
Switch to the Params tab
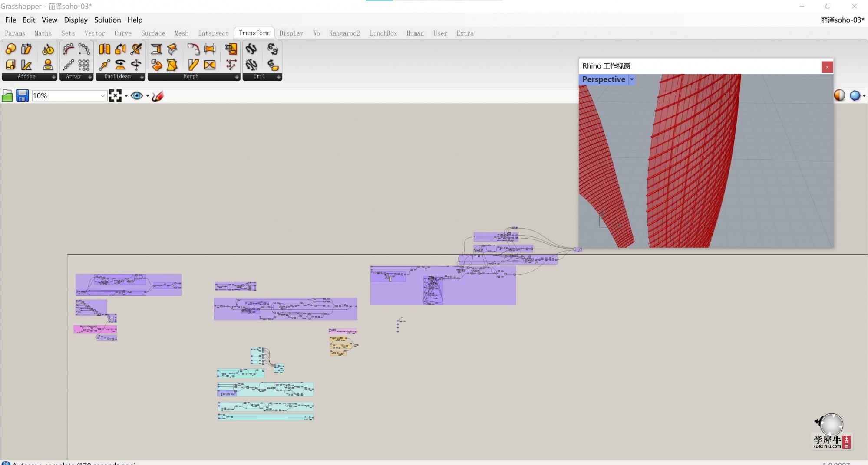click(x=15, y=33)
